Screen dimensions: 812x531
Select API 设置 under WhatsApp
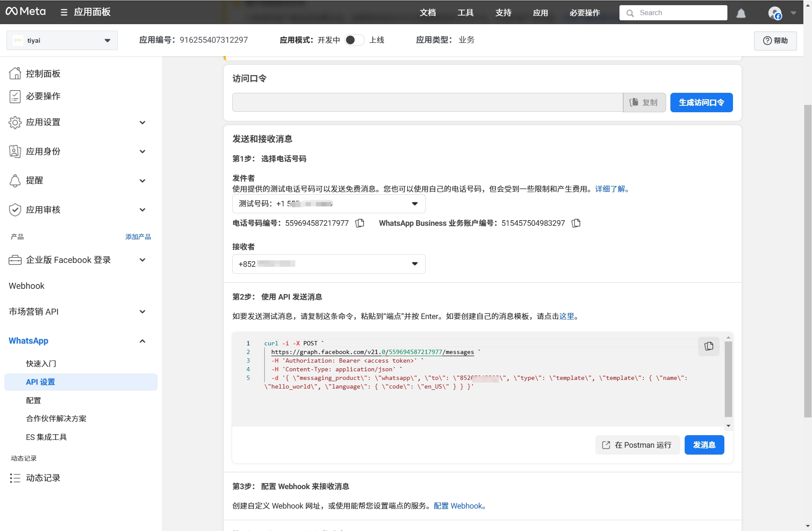[81, 382]
